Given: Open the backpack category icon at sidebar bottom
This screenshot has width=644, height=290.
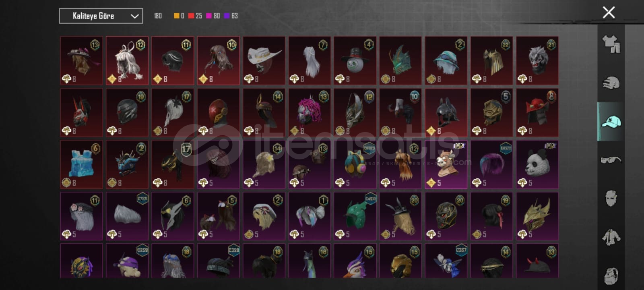Looking at the screenshot, I should pyautogui.click(x=611, y=275).
